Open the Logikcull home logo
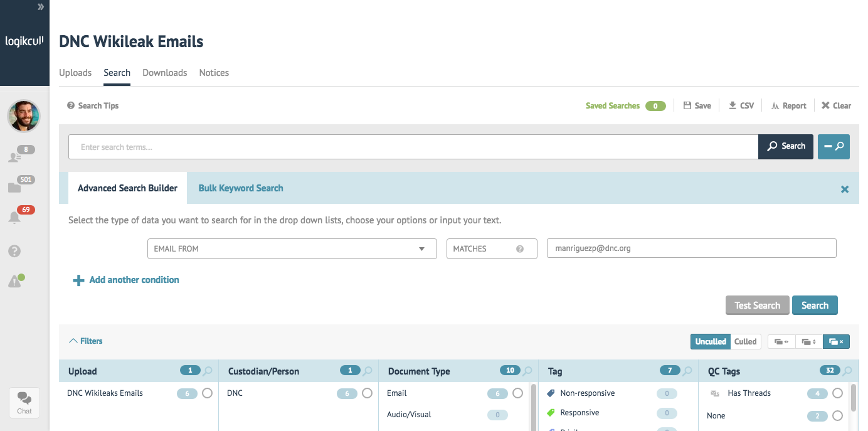This screenshot has width=868, height=431. click(24, 41)
